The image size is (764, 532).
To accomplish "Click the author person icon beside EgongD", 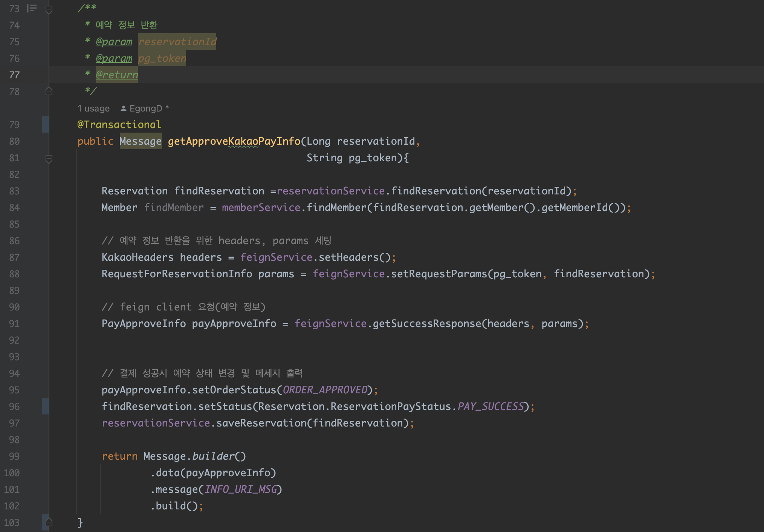I will [123, 109].
